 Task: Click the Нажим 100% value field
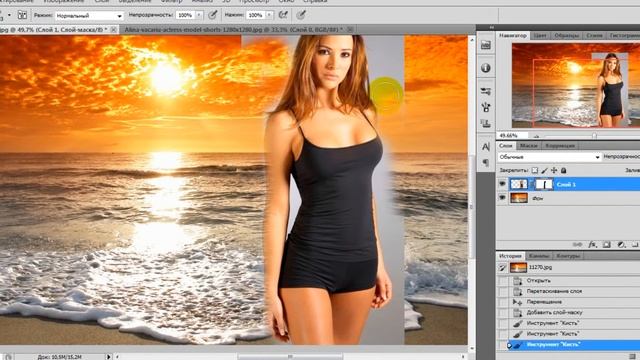point(256,15)
